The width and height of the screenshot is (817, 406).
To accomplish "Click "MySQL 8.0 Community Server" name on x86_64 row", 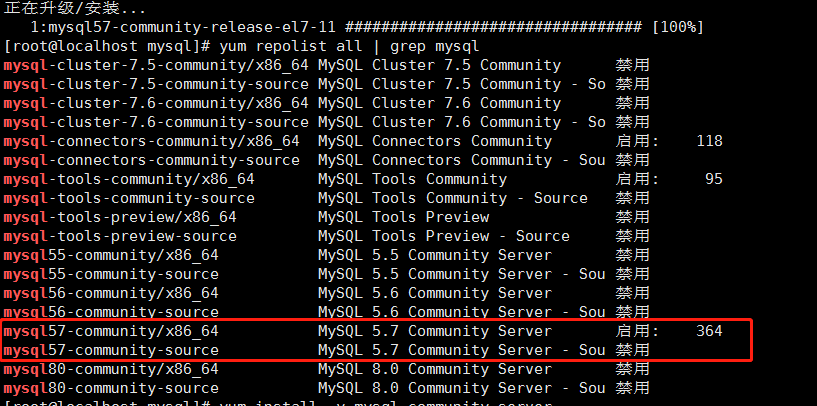I will (435, 370).
